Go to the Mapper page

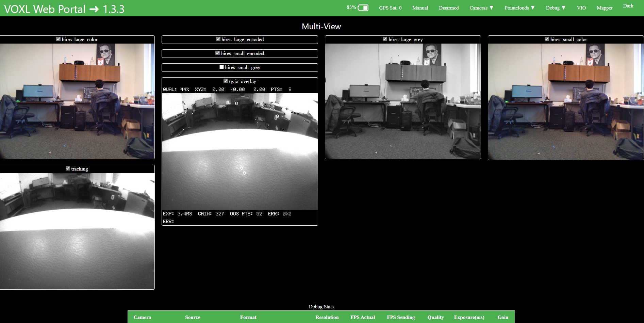pyautogui.click(x=604, y=8)
